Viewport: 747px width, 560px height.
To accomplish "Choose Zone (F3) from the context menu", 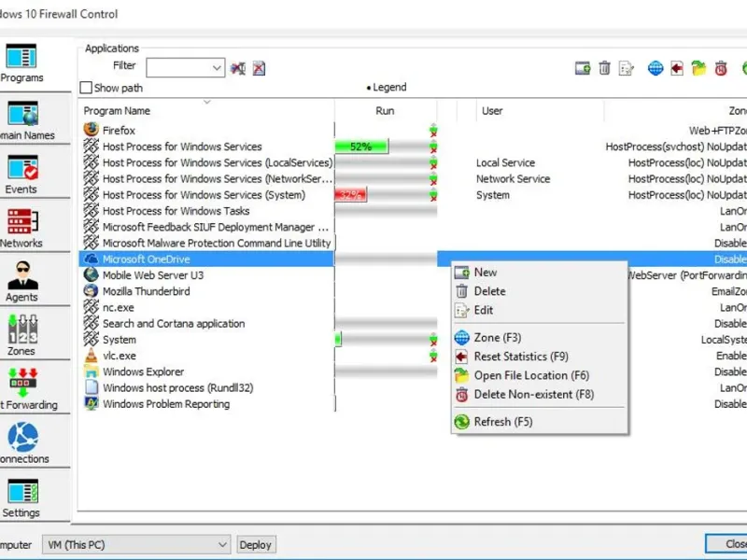I will [x=539, y=337].
